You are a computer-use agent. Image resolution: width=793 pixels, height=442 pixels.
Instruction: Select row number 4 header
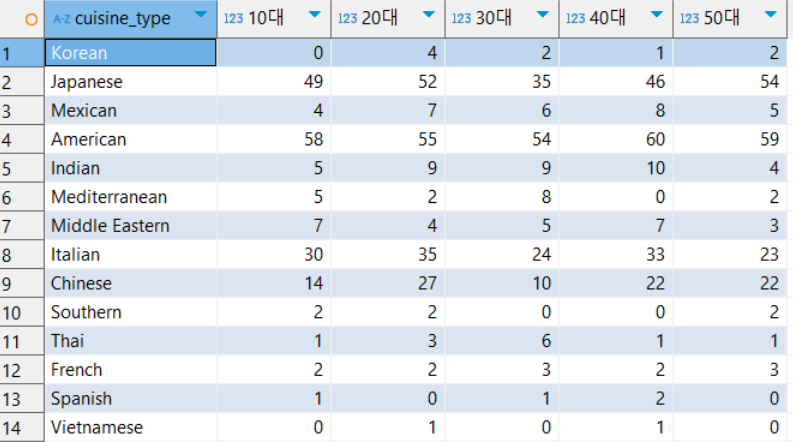22,139
